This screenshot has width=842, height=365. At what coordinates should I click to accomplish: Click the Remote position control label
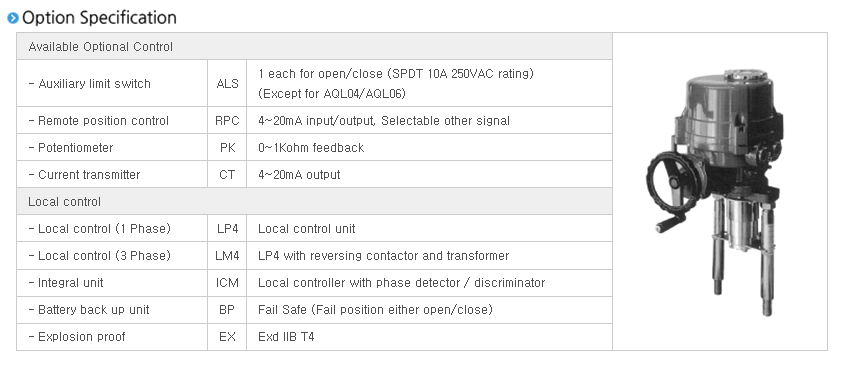tap(99, 121)
